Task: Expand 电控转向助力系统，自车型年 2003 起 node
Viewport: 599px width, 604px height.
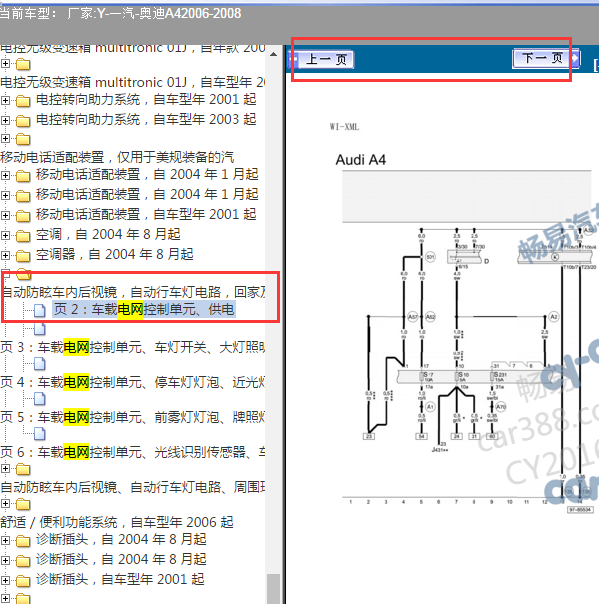Action: (5, 121)
